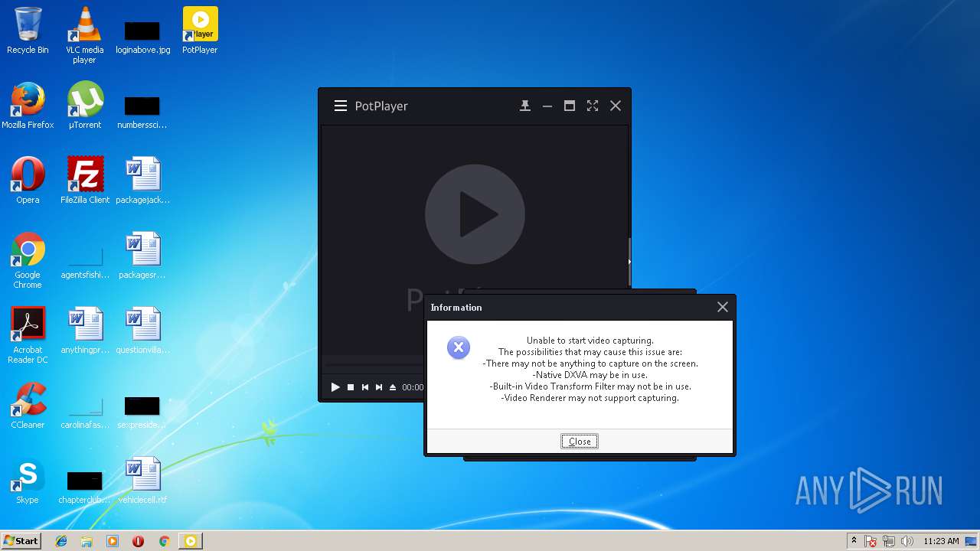Viewport: 980px width, 551px height.
Task: Select the Mozilla Firefox desktop shortcut
Action: pyautogui.click(x=28, y=106)
